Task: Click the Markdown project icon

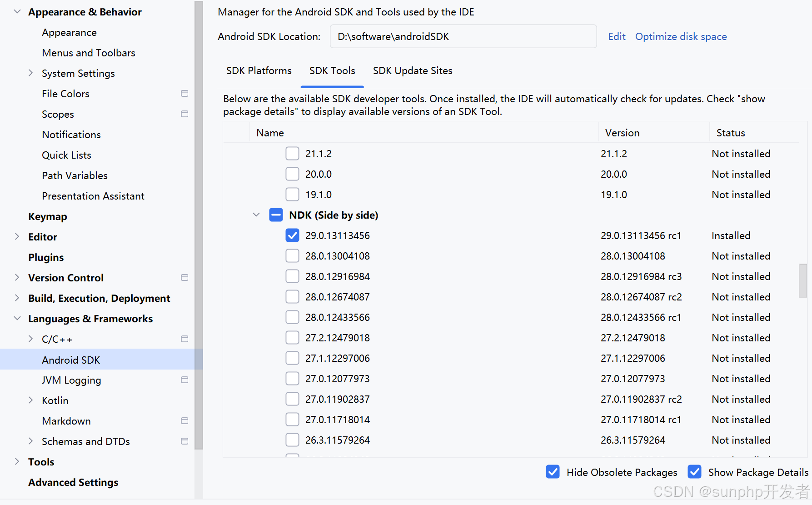Action: point(184,420)
